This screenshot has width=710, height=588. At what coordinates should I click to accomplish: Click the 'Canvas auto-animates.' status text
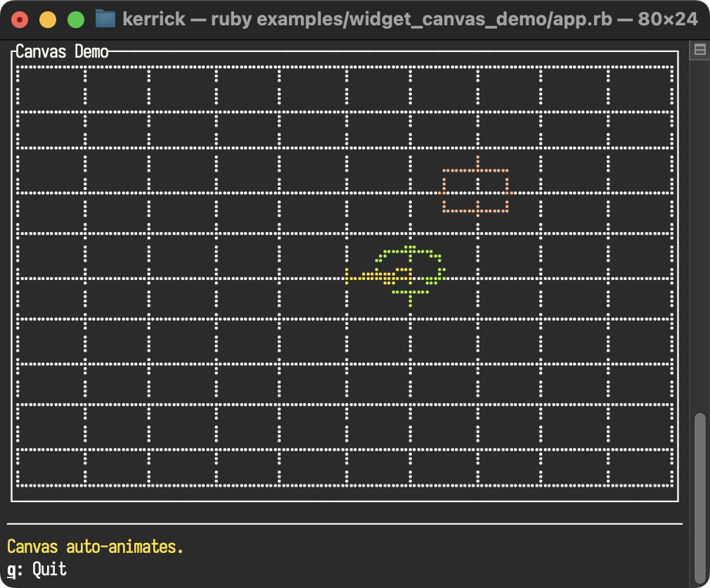point(95,547)
